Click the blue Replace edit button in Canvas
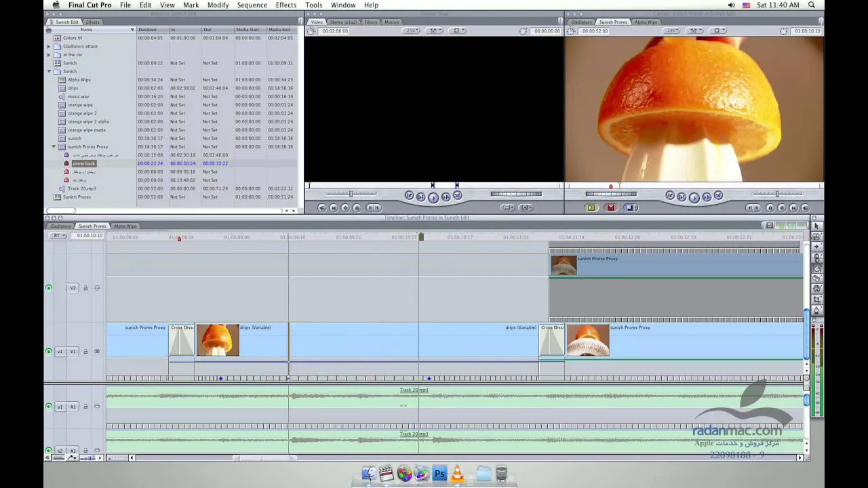 click(631, 208)
